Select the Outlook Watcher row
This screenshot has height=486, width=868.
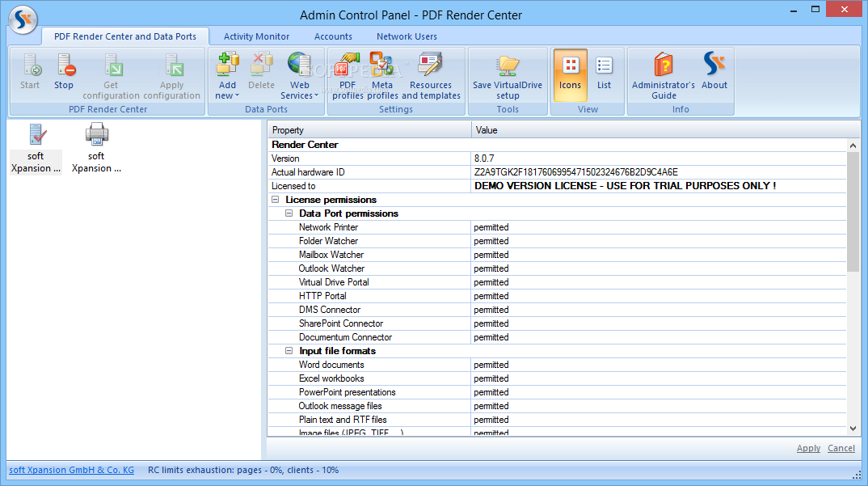tap(557, 268)
